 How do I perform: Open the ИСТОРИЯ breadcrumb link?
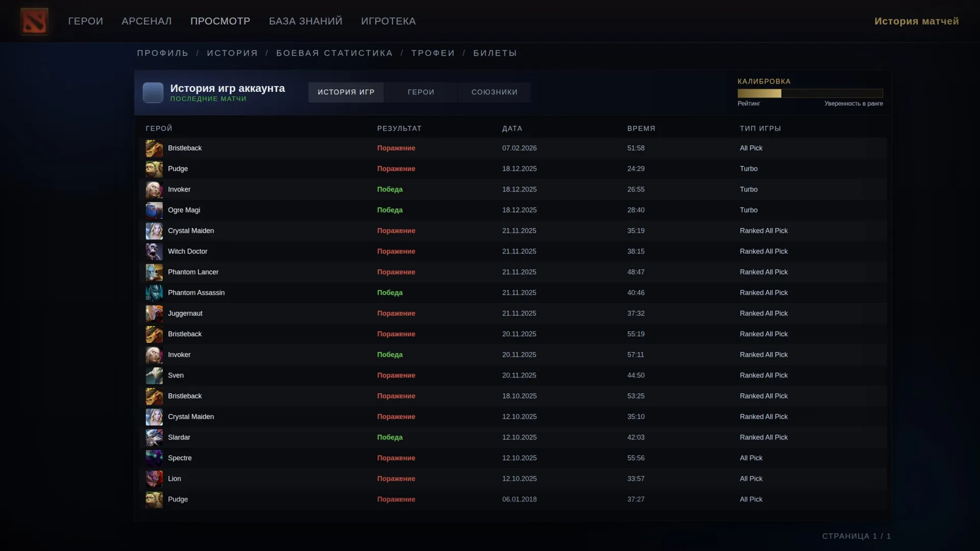click(x=233, y=53)
